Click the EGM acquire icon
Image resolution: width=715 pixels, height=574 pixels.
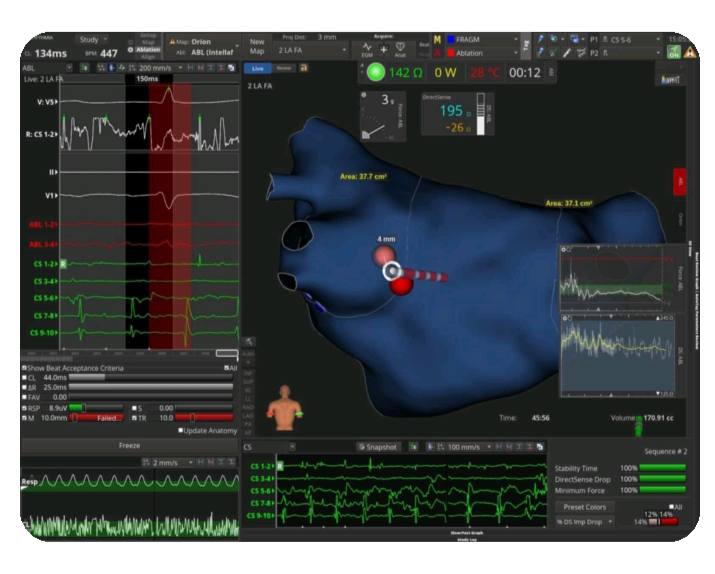tap(367, 48)
